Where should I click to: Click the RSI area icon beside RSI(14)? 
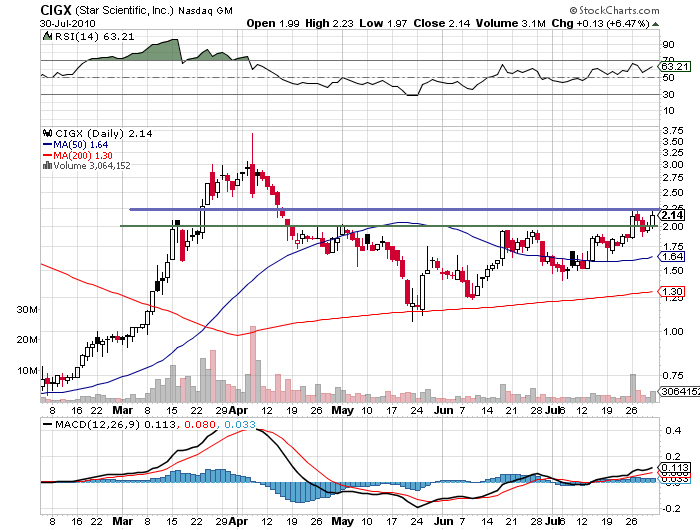pyautogui.click(x=47, y=36)
